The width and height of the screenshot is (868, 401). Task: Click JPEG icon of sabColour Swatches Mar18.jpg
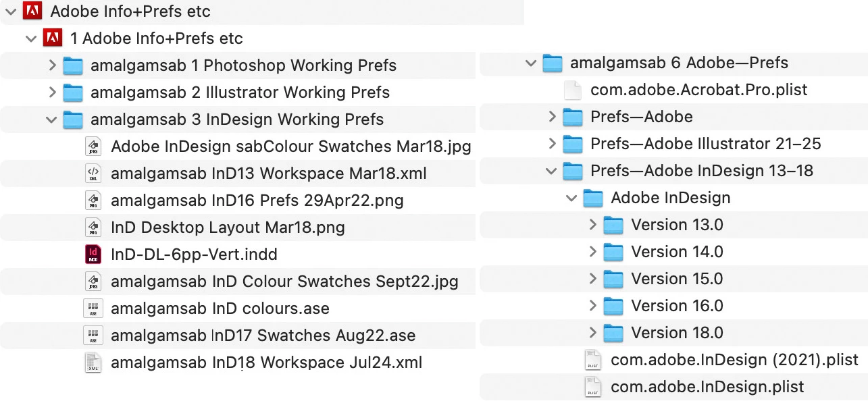[93, 146]
